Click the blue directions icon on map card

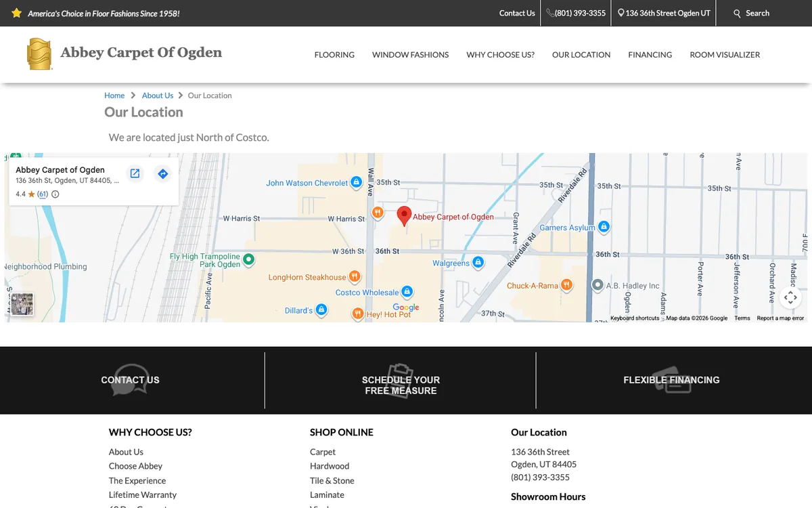click(x=162, y=173)
